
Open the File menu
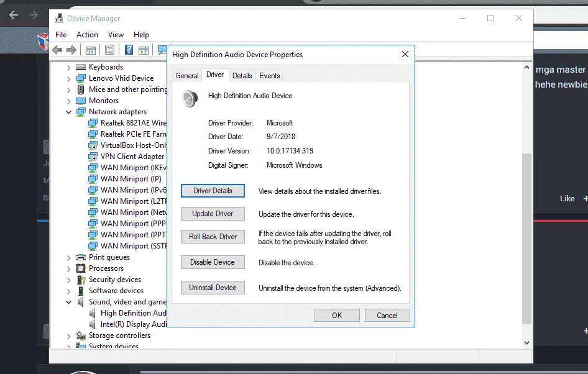(x=61, y=34)
